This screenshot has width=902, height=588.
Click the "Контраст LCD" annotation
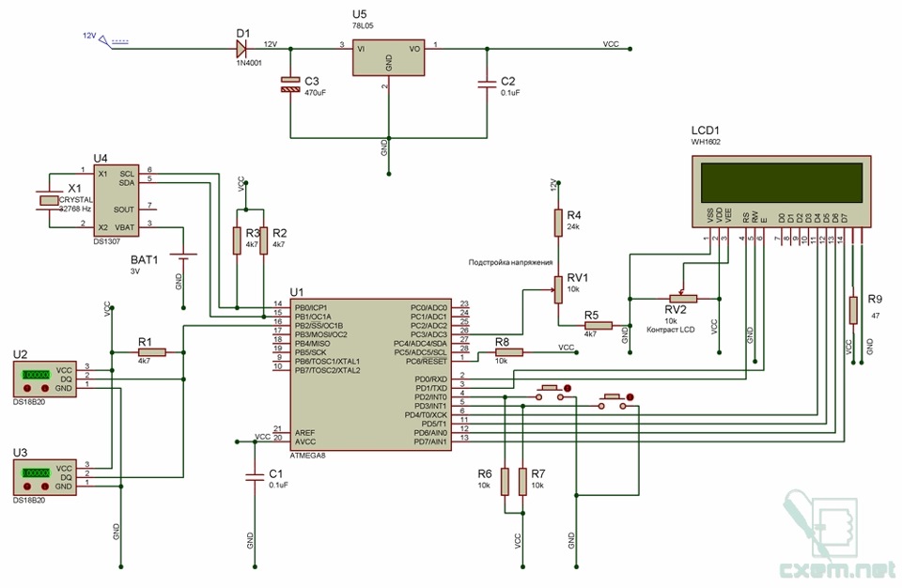(x=671, y=330)
